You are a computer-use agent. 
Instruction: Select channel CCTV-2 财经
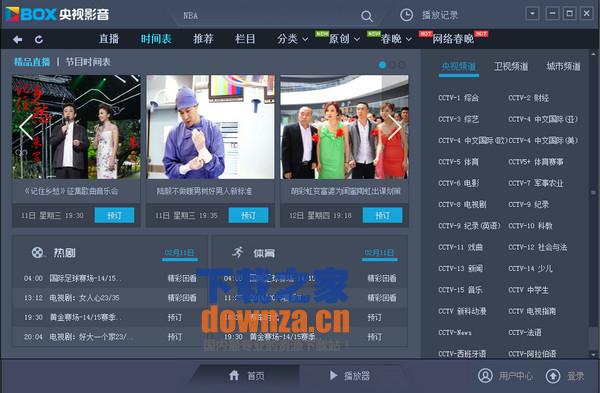(x=528, y=98)
